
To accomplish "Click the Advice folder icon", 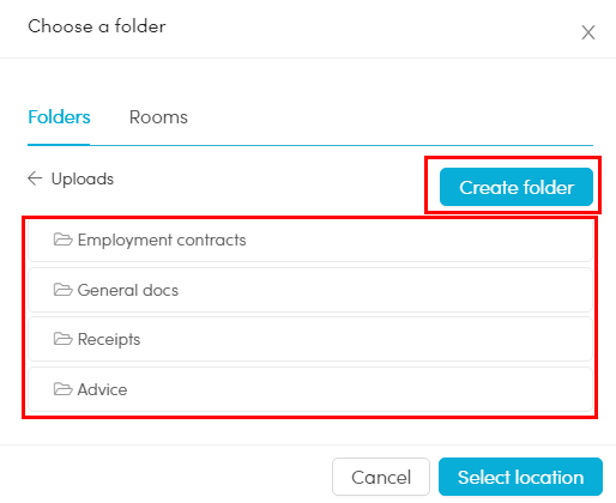I will (x=63, y=389).
